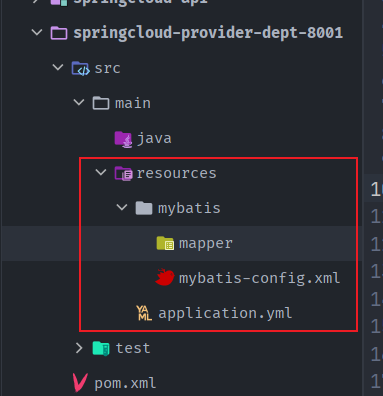The height and width of the screenshot is (396, 383).
Task: Click the java sources root folder icon
Action: click(x=123, y=139)
